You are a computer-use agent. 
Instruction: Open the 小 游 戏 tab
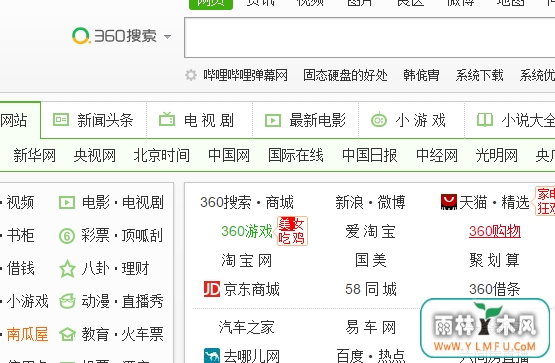pyautogui.click(x=420, y=120)
